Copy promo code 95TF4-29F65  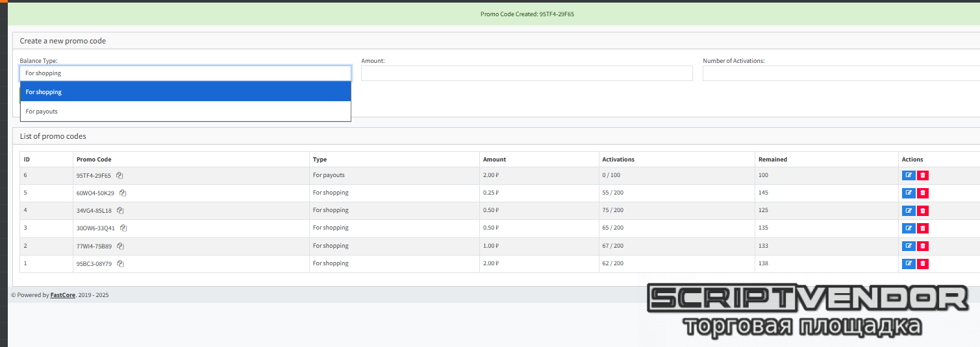[x=119, y=176]
